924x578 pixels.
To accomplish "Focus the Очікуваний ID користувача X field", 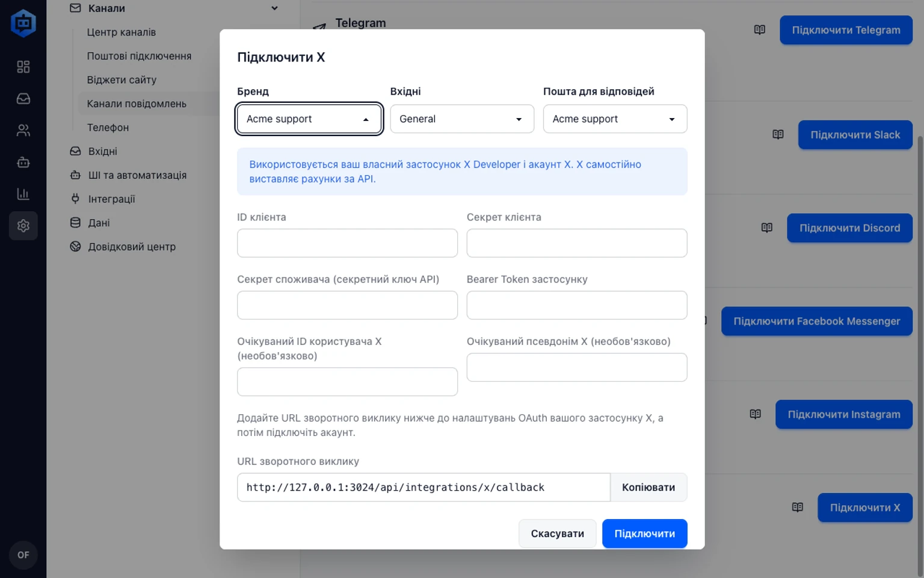I will coord(347,382).
